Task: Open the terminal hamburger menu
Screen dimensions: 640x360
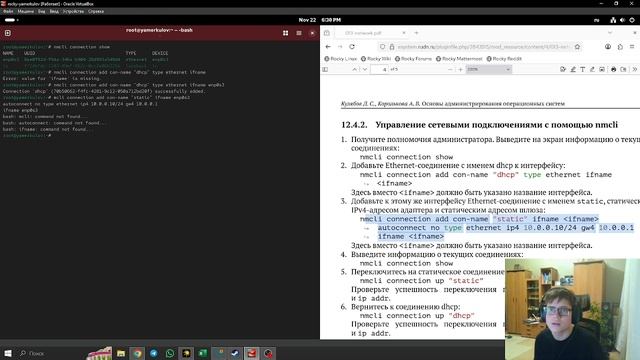Action: click(299, 33)
